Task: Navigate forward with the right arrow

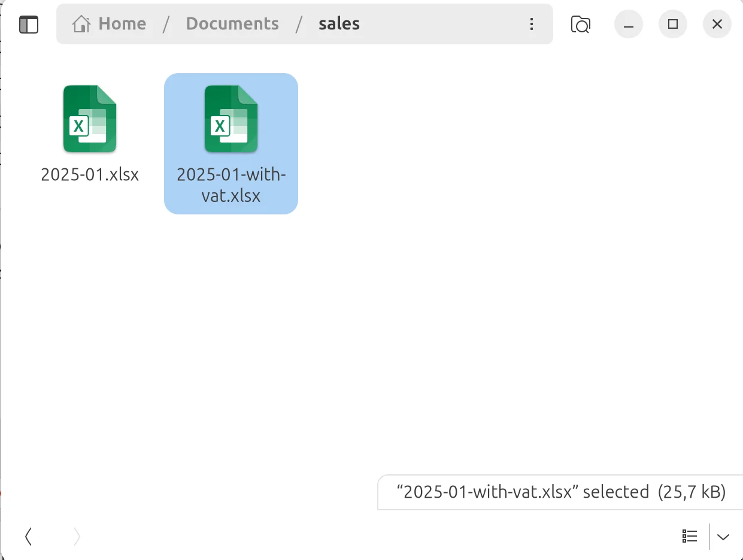Action: tap(77, 537)
